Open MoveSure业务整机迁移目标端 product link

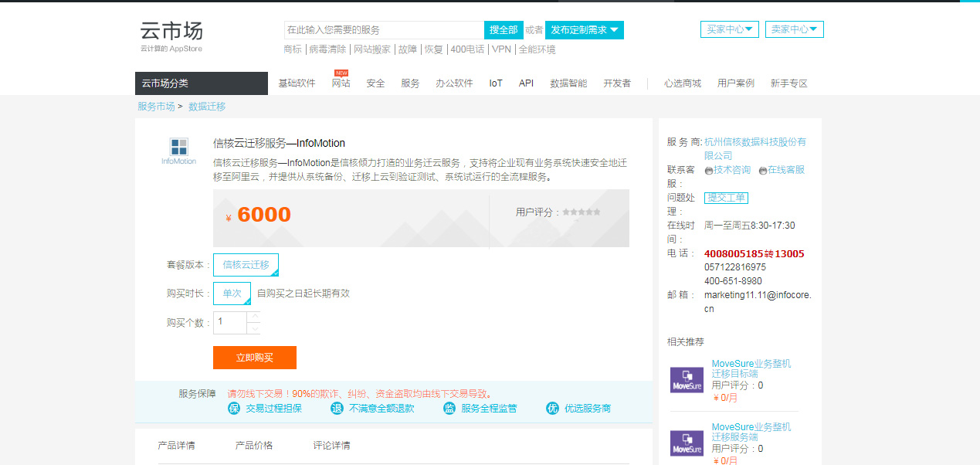coord(751,368)
